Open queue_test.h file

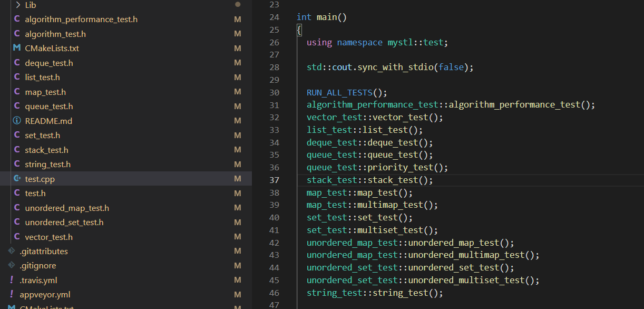pos(49,107)
